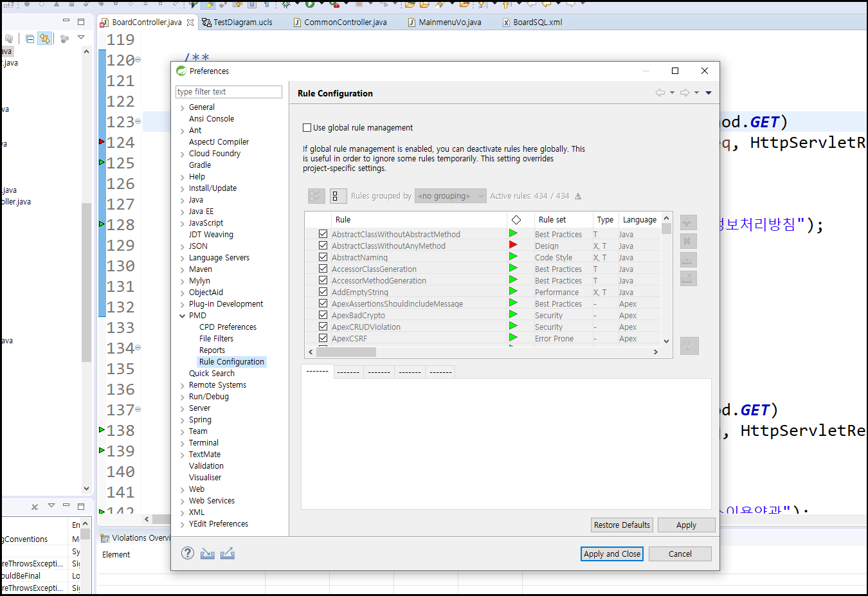
Task: Sort by the priority diamond column header
Action: [x=516, y=220]
